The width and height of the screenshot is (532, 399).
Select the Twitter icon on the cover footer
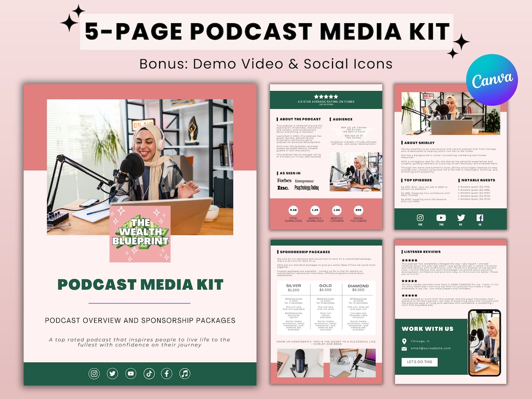[x=112, y=373]
